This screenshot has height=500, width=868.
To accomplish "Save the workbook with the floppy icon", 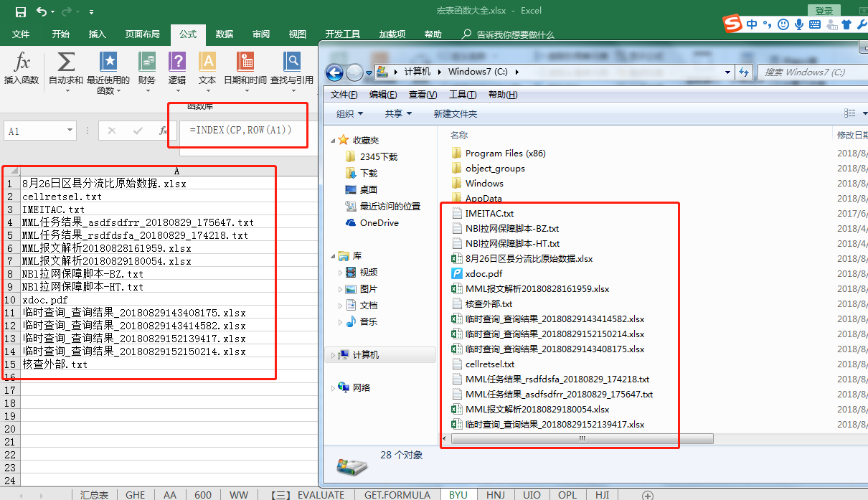I will click(x=21, y=11).
